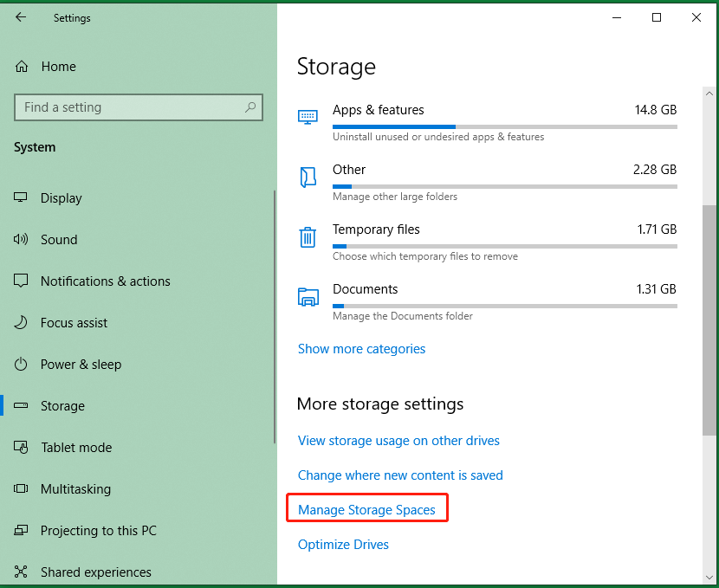Click the Tablet mode icon

(21, 447)
